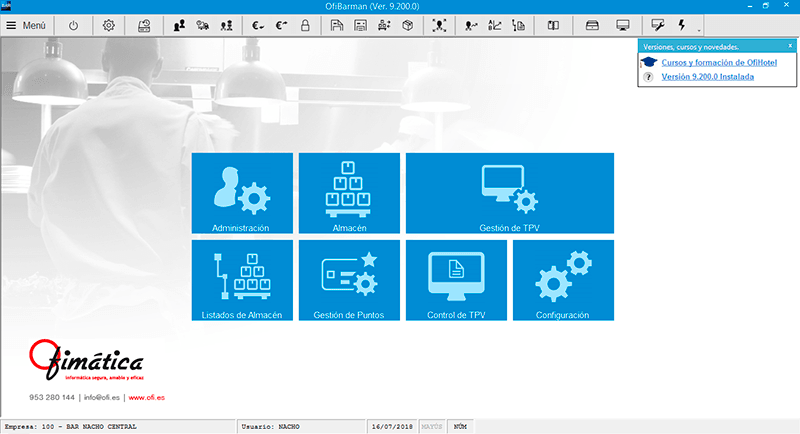Open settings gear icon in toolbar
800x434 pixels.
click(x=110, y=25)
